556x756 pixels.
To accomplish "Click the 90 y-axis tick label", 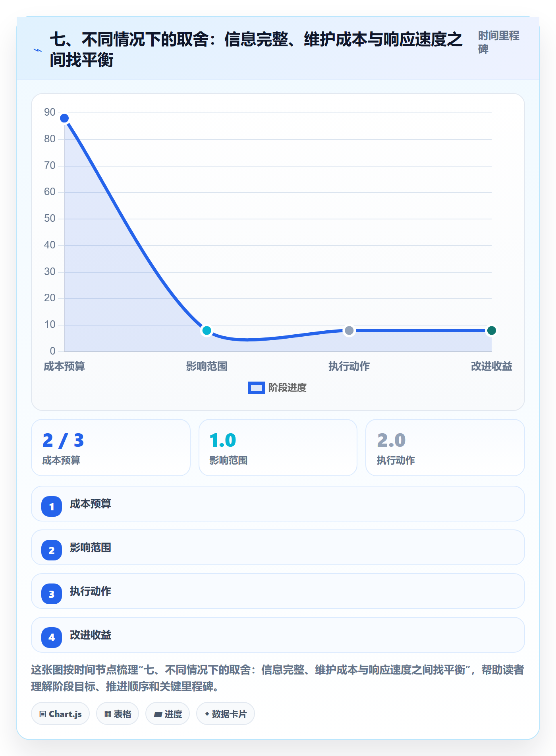I will tap(50, 112).
